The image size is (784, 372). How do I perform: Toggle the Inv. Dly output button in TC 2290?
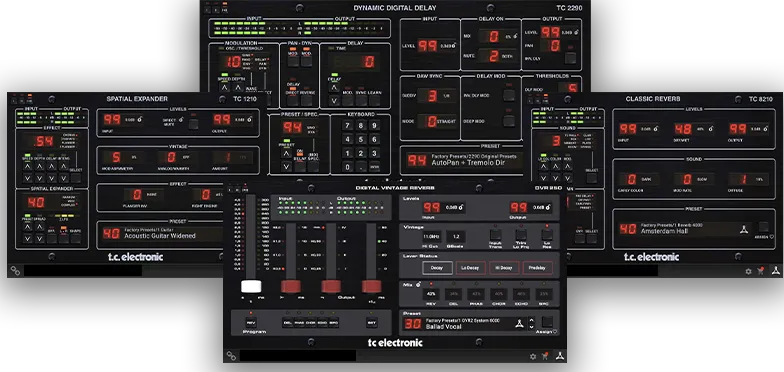(570, 58)
